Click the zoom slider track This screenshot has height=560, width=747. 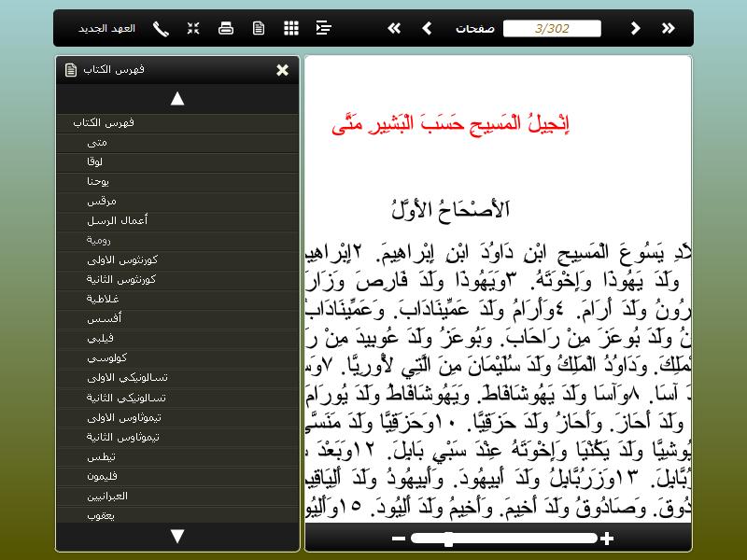pos(504,539)
